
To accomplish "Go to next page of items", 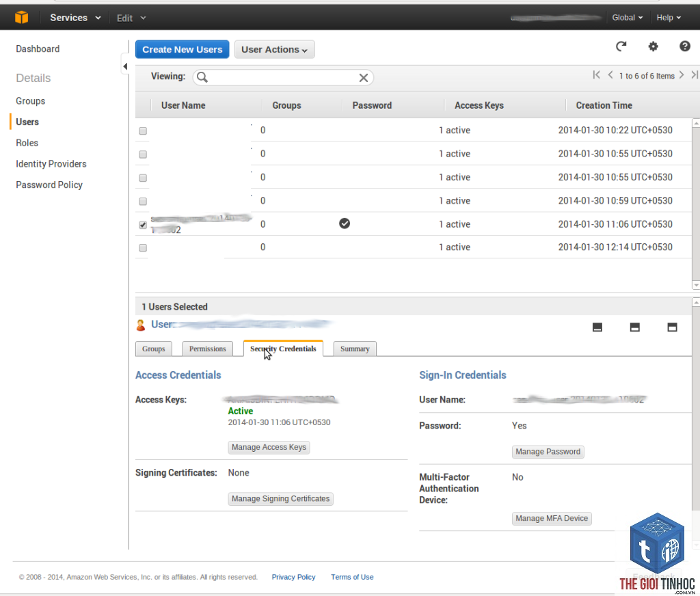I will [682, 75].
